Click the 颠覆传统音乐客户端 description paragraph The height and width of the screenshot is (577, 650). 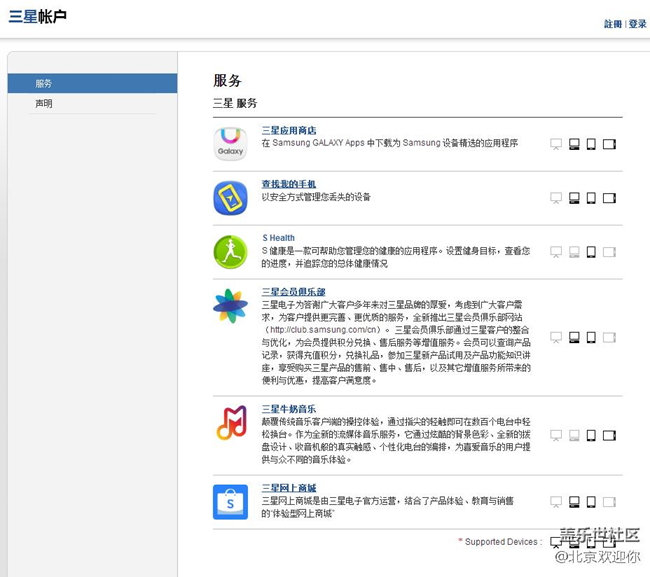(x=395, y=441)
